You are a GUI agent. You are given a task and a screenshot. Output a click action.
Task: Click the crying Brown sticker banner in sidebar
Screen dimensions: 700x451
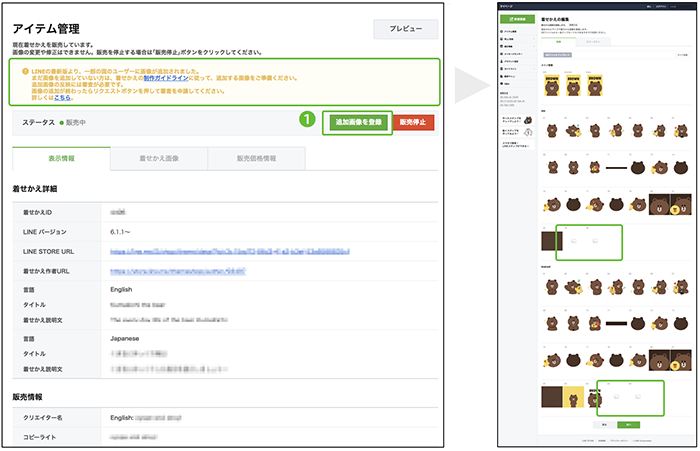coord(517,120)
